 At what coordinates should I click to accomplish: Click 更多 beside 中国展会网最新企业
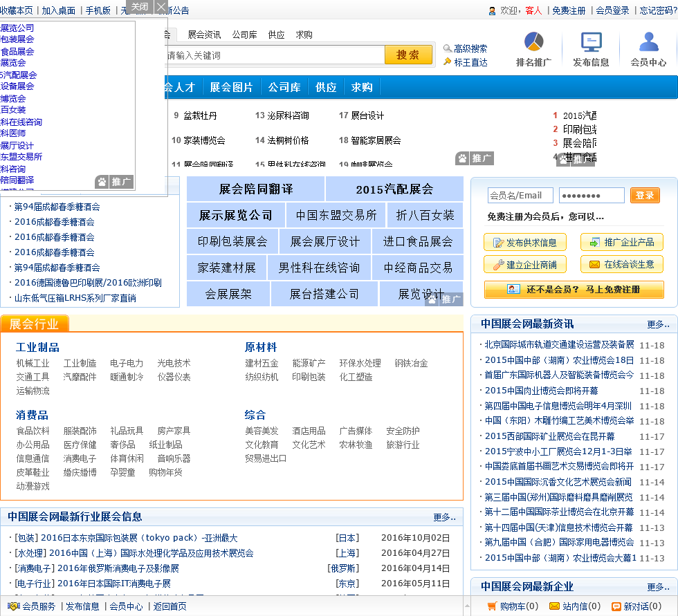click(658, 587)
